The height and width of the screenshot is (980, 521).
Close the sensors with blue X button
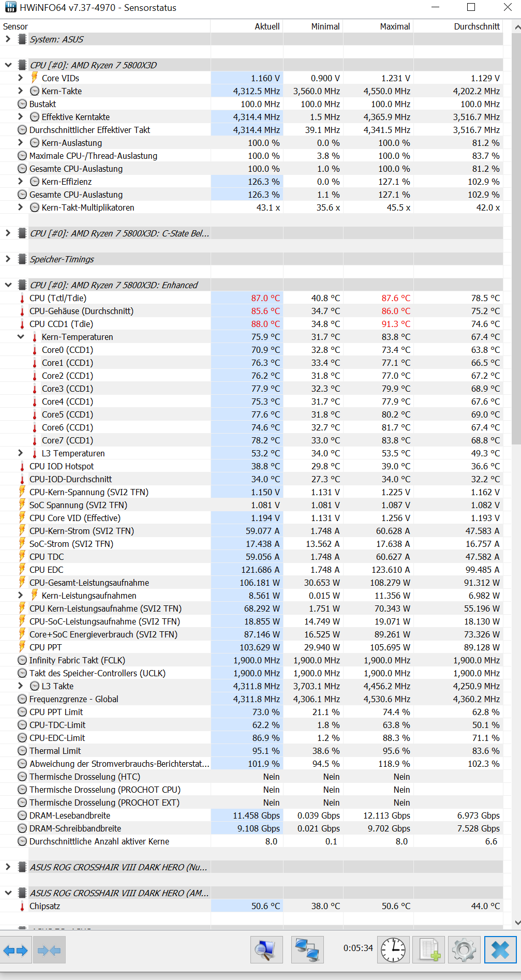pyautogui.click(x=500, y=950)
